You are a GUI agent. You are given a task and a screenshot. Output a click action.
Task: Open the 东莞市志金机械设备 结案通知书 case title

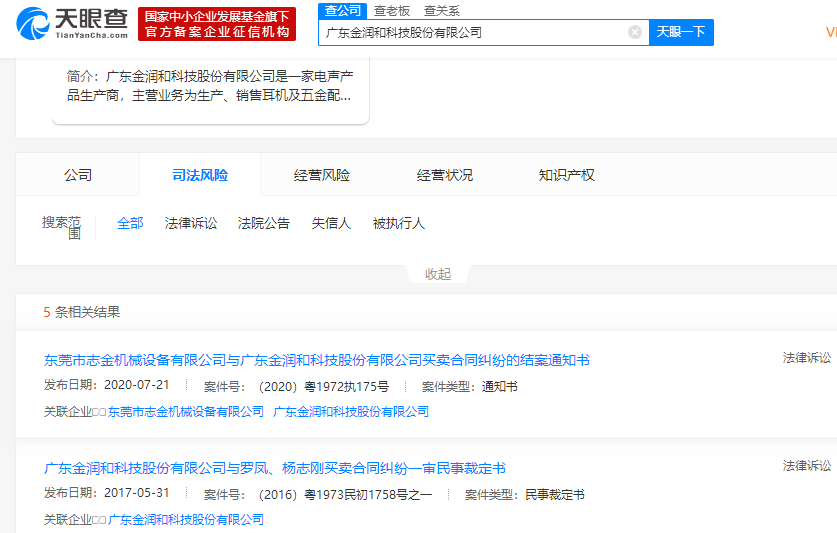coord(317,360)
